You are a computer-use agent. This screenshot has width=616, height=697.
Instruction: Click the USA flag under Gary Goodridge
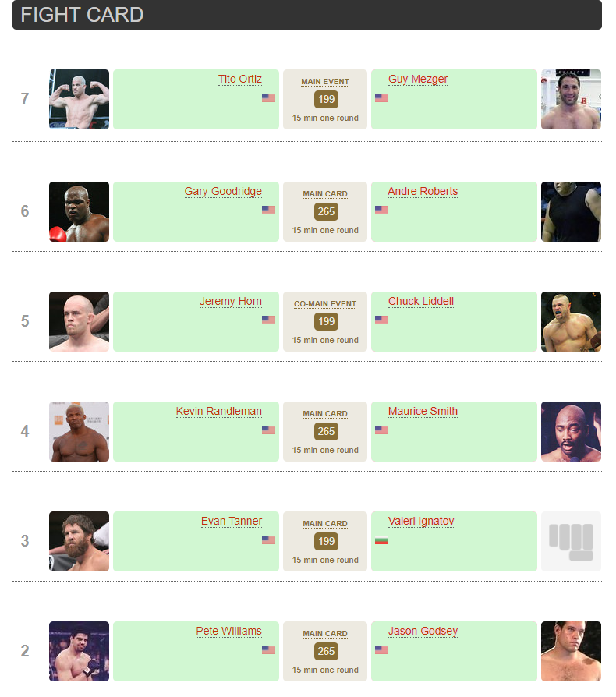pos(268,210)
